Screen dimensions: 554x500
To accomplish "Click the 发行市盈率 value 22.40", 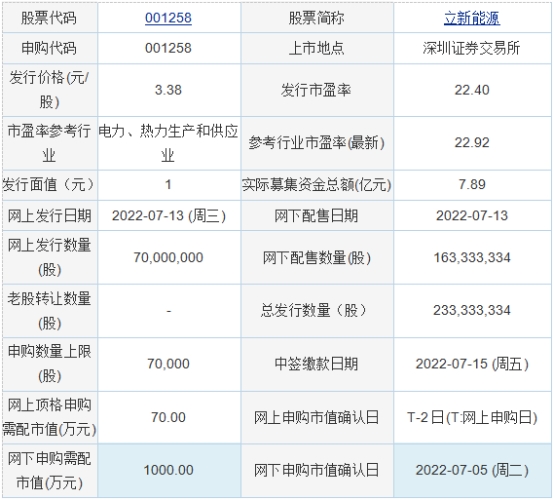I will 472,90.
